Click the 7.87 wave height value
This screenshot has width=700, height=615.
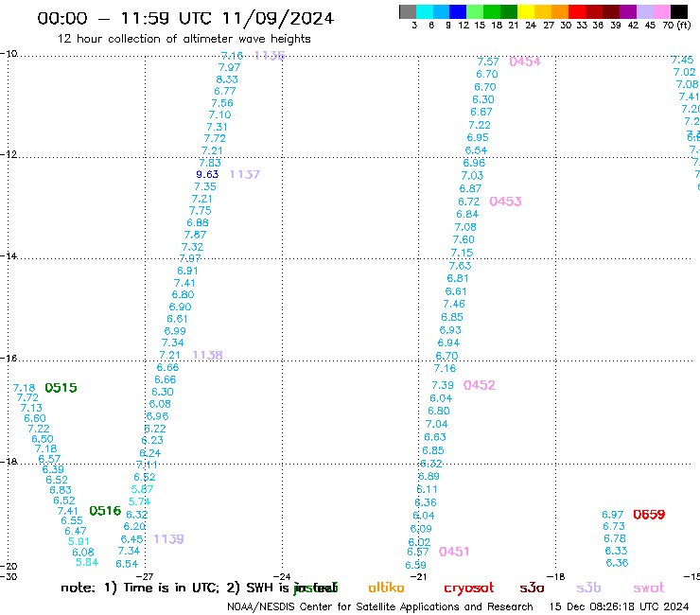(x=195, y=235)
